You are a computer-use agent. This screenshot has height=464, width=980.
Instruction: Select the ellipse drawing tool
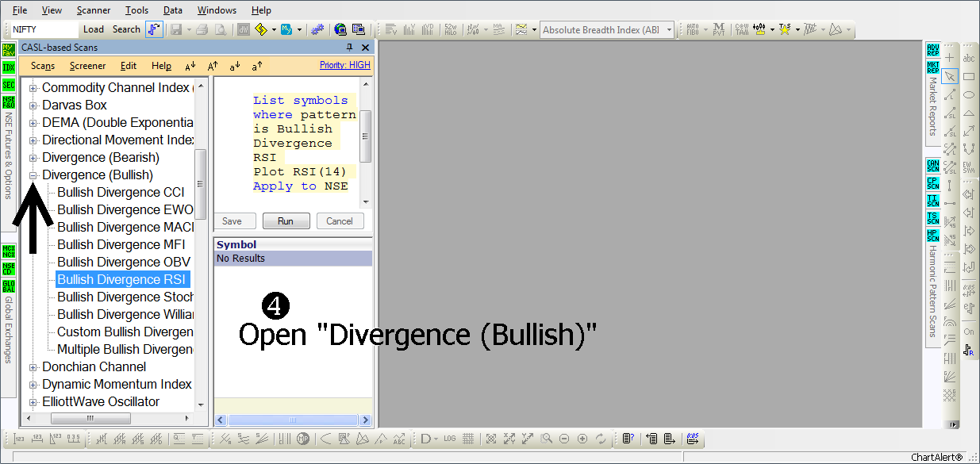[x=969, y=94]
